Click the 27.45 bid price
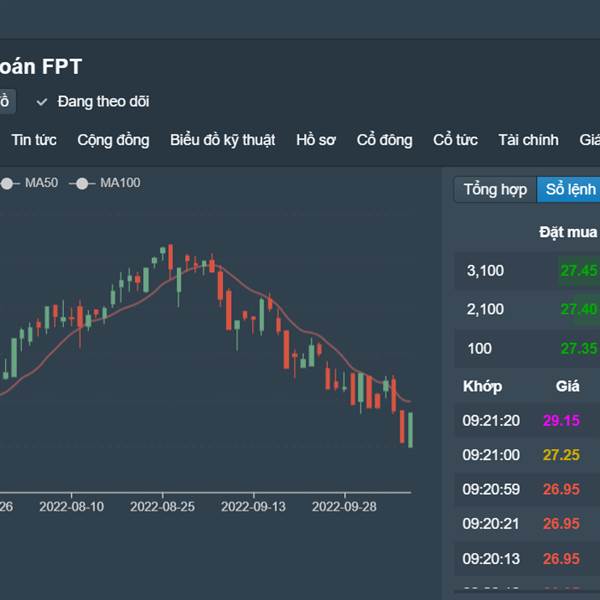Viewport: 600px width, 600px height. [579, 271]
